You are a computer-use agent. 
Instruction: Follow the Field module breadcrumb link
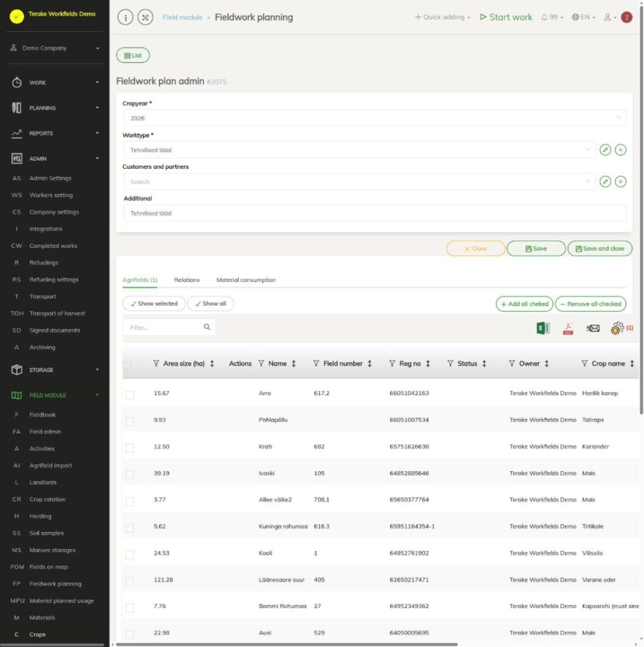click(x=183, y=17)
